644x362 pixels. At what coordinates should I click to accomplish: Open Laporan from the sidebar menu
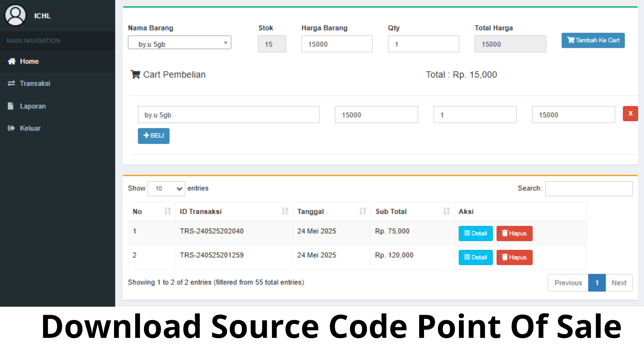click(x=33, y=106)
